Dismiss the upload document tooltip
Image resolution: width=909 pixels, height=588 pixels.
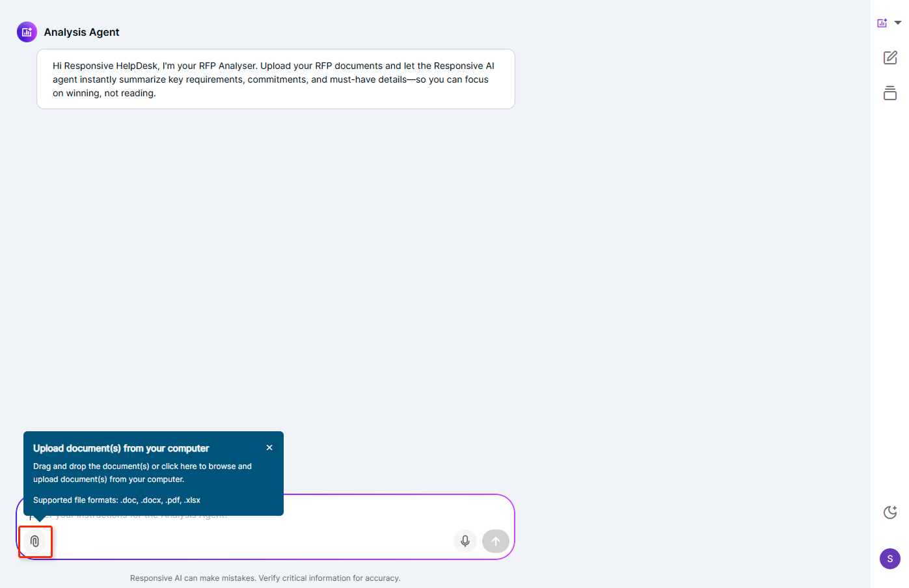(269, 448)
